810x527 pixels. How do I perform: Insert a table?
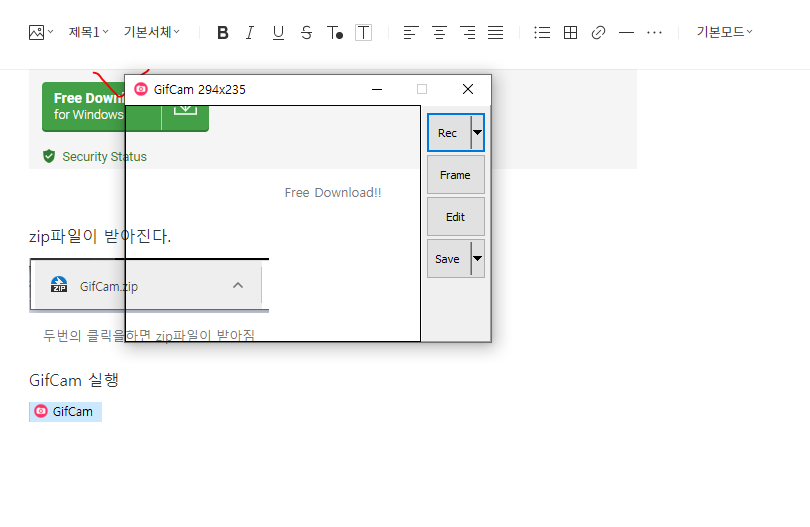click(570, 33)
